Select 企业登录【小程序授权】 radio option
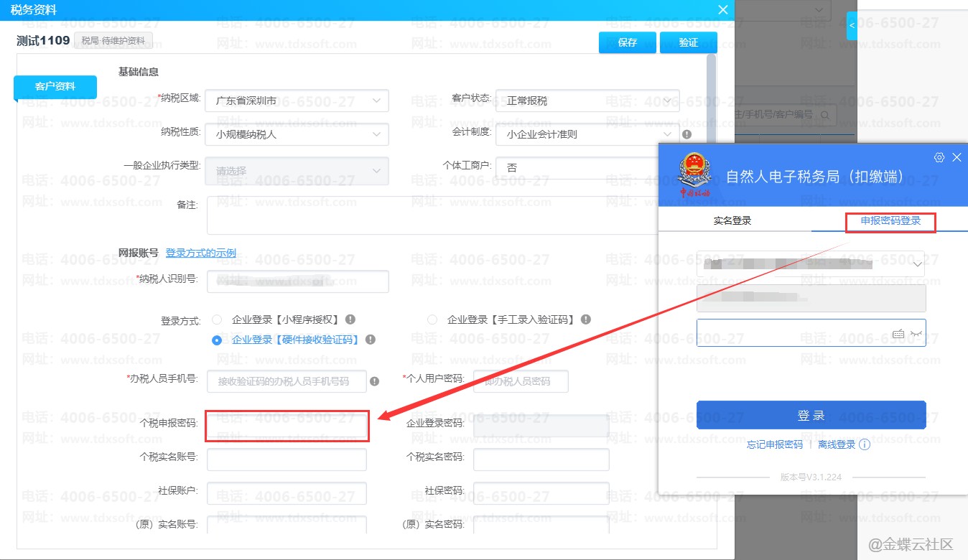Image resolution: width=968 pixels, height=560 pixels. 217,319
